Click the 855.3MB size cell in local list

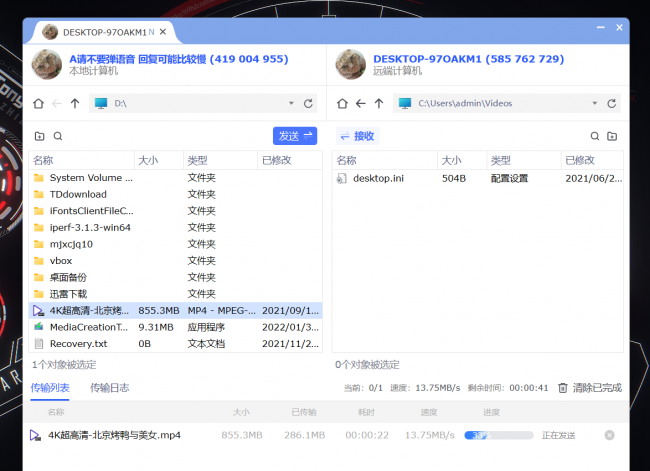click(x=159, y=310)
